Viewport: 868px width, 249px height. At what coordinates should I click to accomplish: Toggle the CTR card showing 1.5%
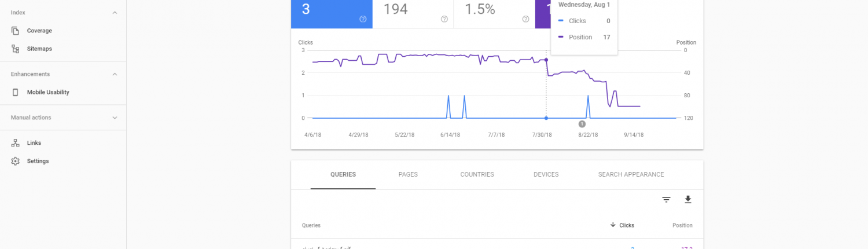tap(493, 13)
